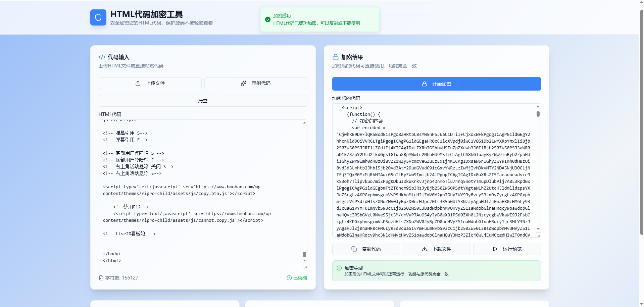Click the check circle icon beside 已就绪
The image size is (644, 307).
(289, 278)
